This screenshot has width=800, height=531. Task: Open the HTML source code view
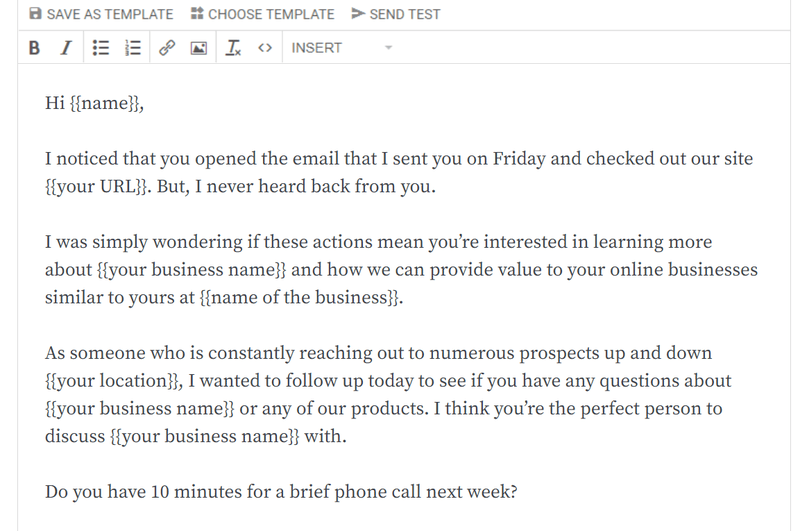[x=265, y=48]
